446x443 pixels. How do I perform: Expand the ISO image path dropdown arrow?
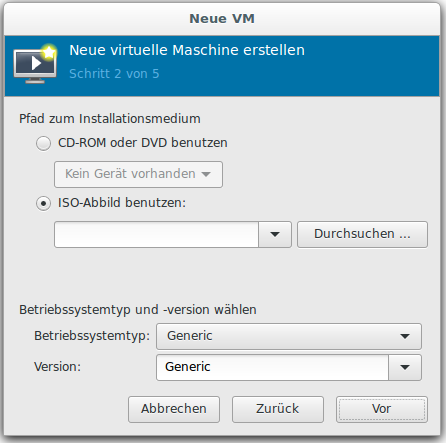(275, 234)
